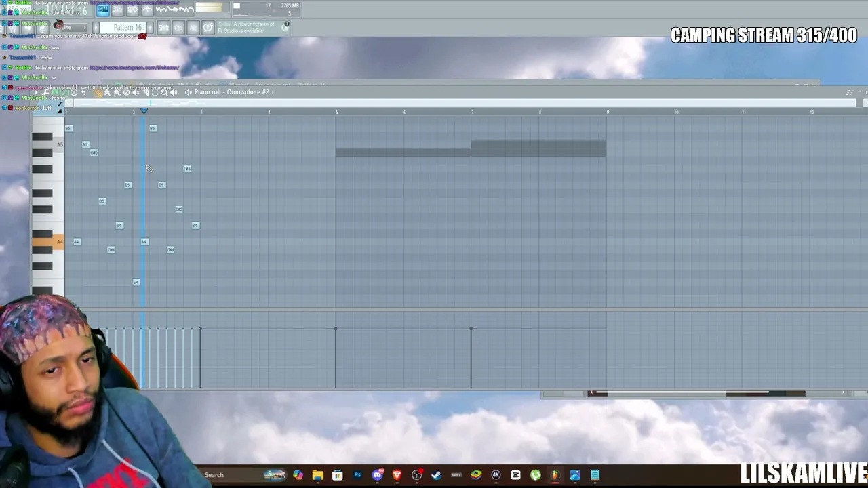868x488 pixels.
Task: Click the note overview strip above ruler
Action: (x=465, y=103)
